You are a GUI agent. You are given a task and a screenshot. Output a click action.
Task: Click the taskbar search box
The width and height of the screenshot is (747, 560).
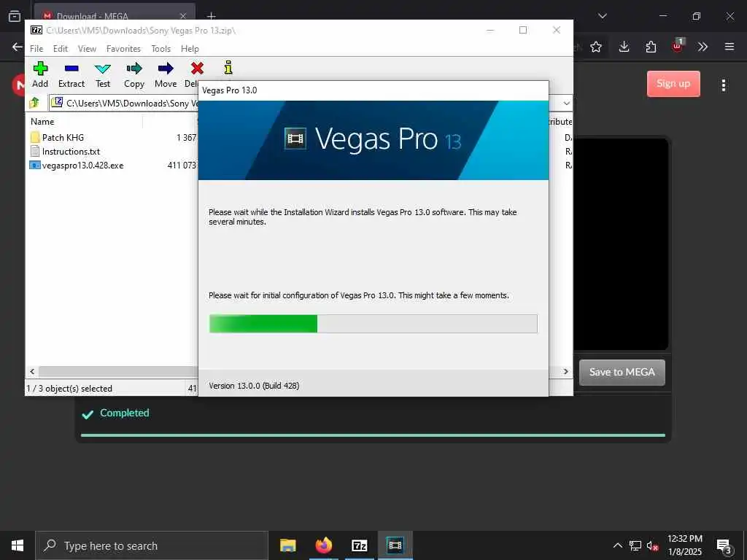152,545
